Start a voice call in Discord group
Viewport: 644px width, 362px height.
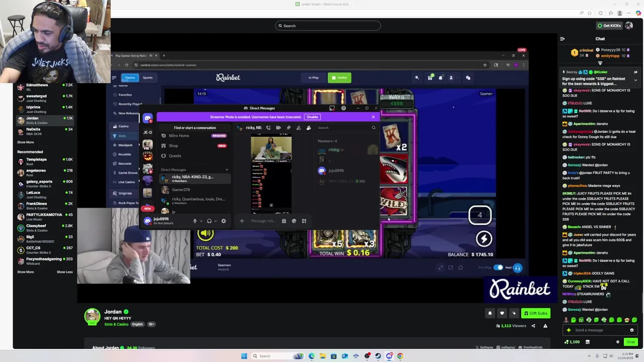click(268, 128)
